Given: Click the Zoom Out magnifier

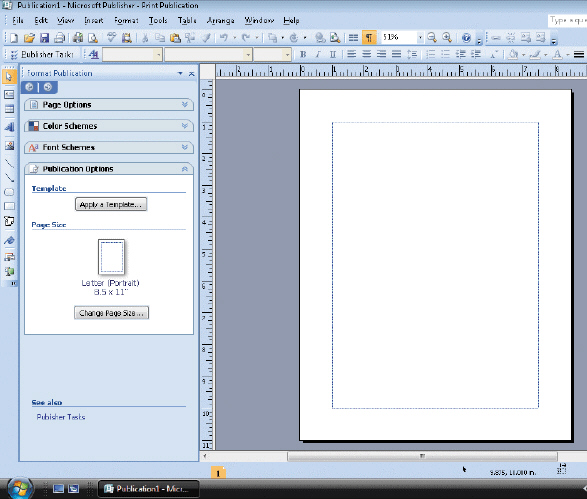Looking at the screenshot, I should 432,37.
